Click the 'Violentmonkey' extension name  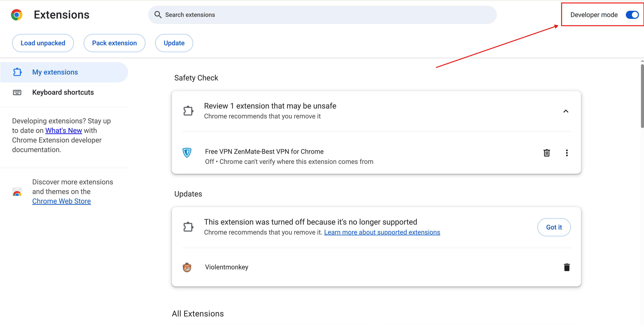tap(226, 267)
